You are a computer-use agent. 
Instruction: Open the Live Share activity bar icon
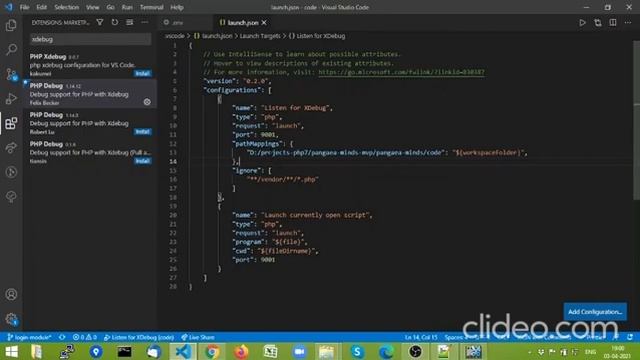[11, 148]
